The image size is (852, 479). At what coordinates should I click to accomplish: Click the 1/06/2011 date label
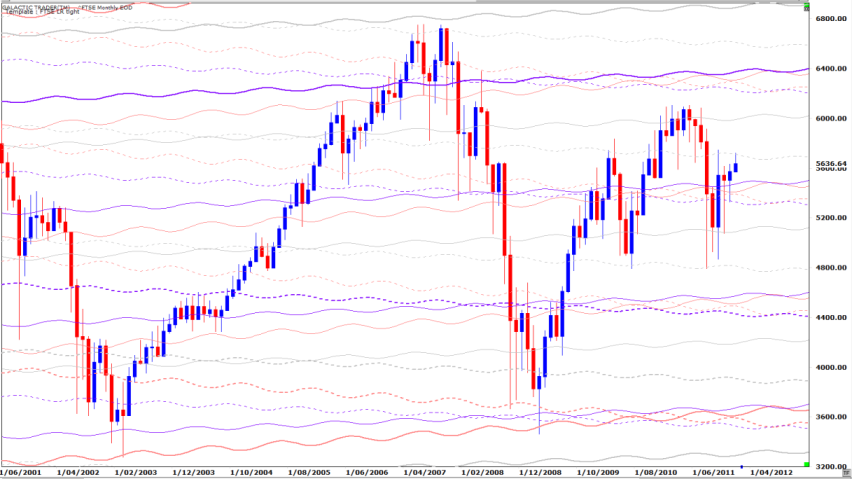[713, 472]
